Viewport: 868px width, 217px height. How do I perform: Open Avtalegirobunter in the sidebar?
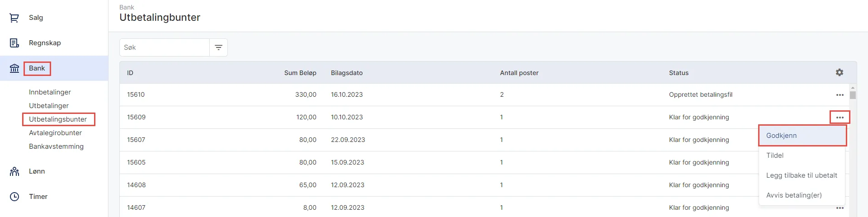[x=55, y=133]
